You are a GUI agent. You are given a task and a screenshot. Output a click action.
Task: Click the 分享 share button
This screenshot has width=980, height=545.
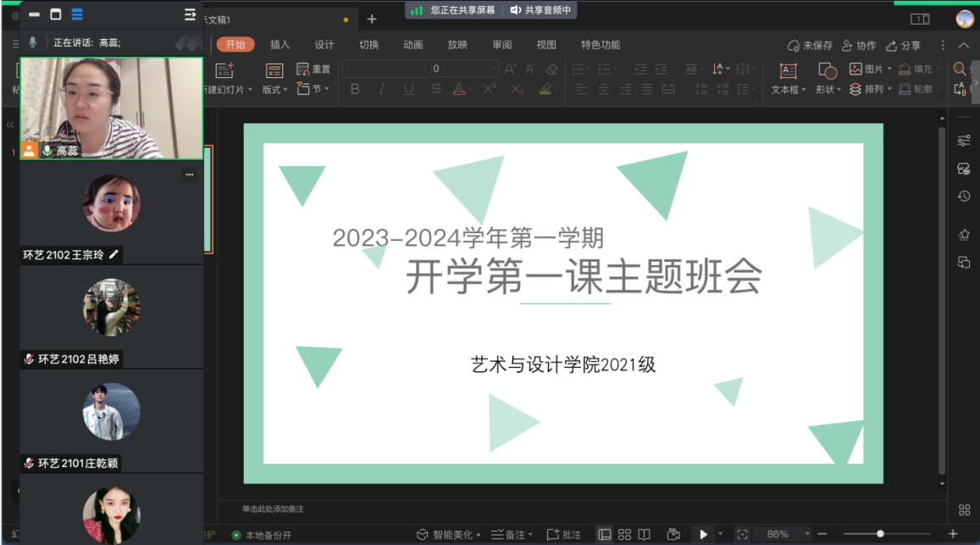[x=904, y=45]
